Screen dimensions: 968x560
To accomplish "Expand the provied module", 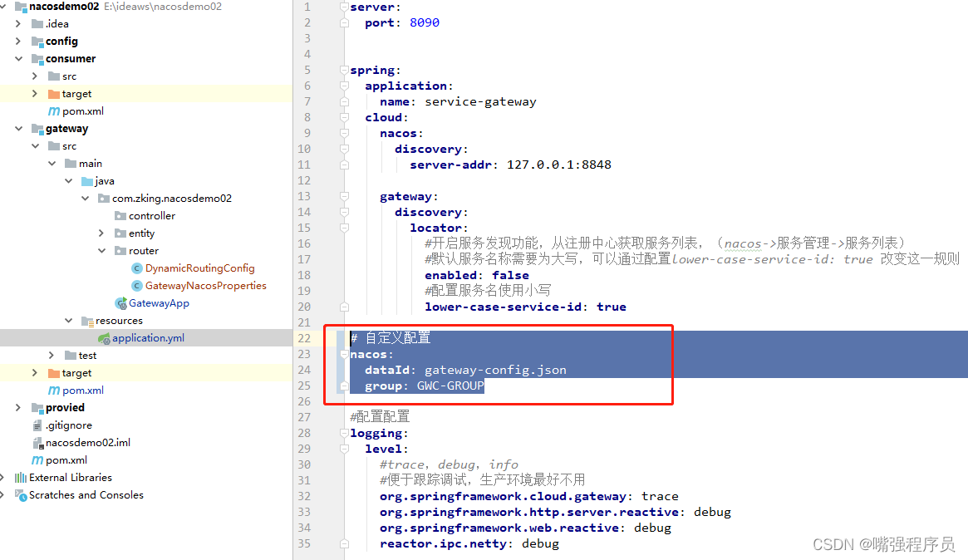I will click(18, 407).
